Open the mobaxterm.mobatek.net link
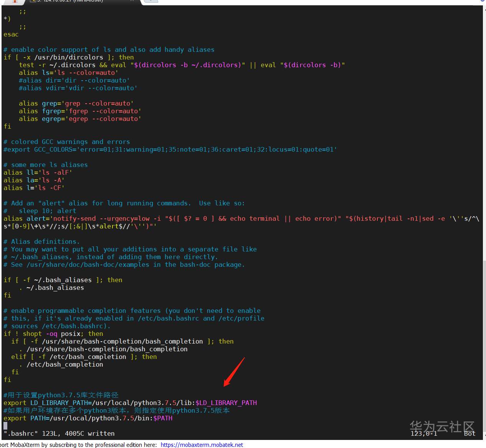Viewport: 486px width, 448px height. click(202, 445)
